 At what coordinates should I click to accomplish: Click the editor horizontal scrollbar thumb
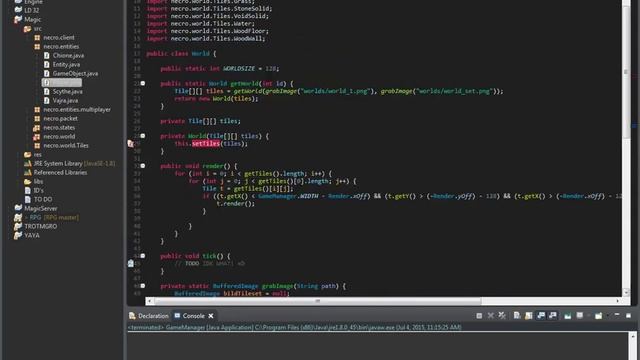(x=318, y=301)
